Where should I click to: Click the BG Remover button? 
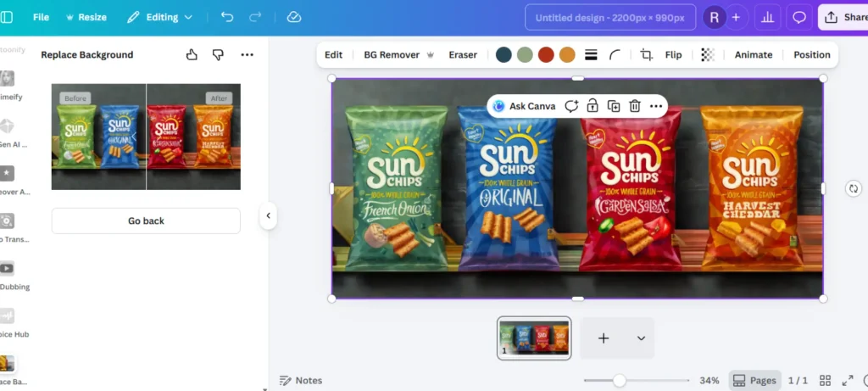pos(398,54)
